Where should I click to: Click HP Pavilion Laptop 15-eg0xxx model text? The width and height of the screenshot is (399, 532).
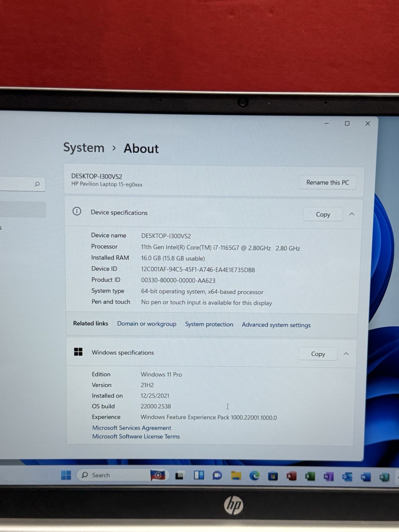click(107, 184)
